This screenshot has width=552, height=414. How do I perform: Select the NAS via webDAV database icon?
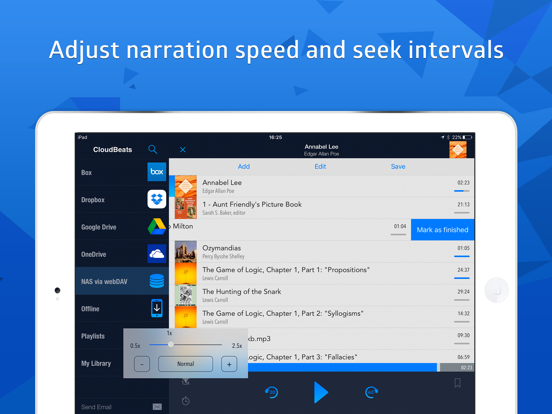click(x=157, y=281)
